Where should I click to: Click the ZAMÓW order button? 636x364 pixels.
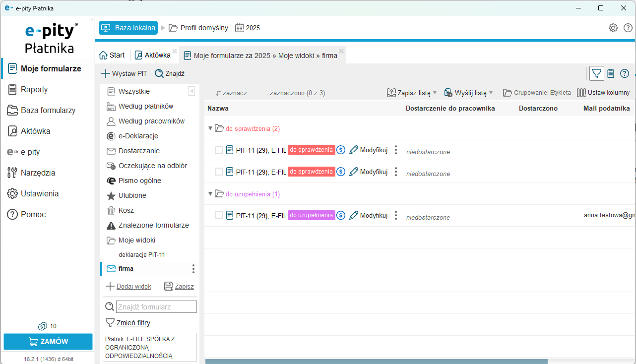tap(48, 342)
